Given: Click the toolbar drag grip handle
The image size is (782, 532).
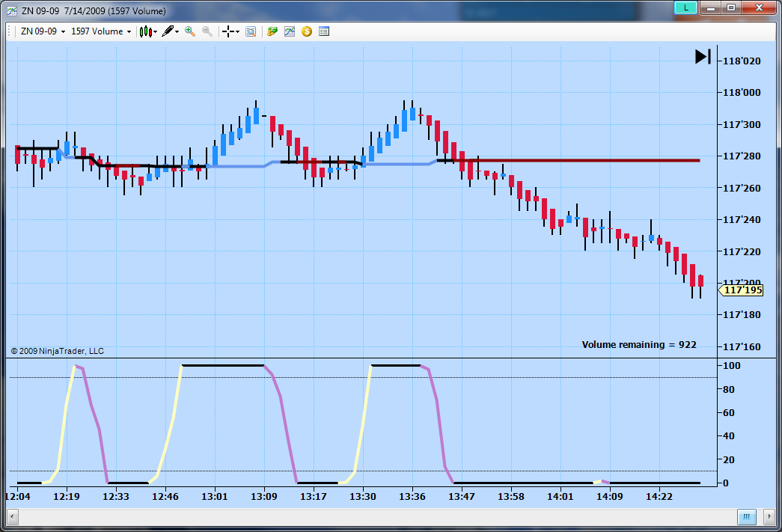Looking at the screenshot, I should 10,31.
